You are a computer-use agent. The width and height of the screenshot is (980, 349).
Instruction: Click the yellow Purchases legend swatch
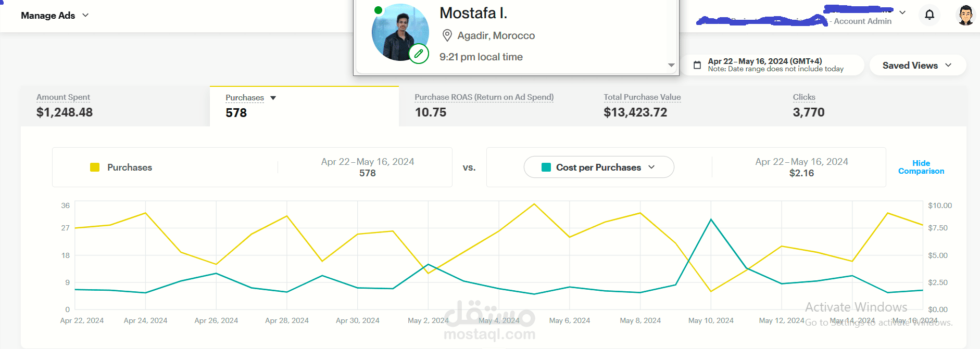[x=95, y=167]
